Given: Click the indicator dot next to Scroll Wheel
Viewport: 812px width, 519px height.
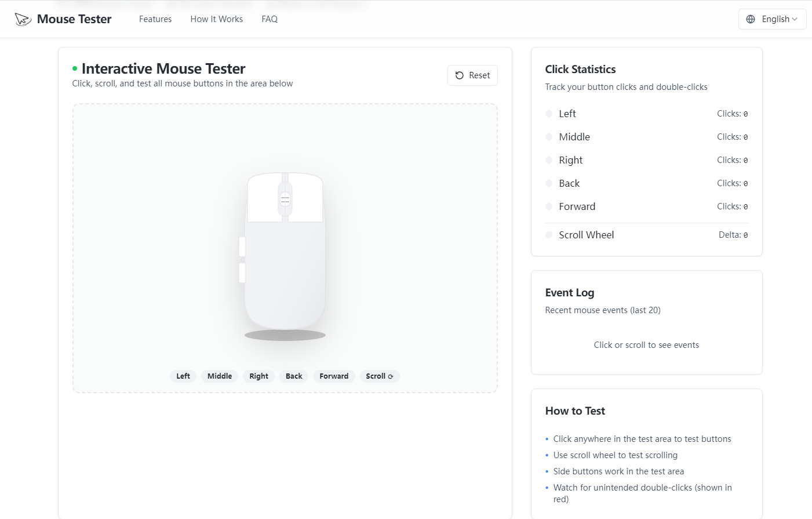Looking at the screenshot, I should pyautogui.click(x=548, y=235).
